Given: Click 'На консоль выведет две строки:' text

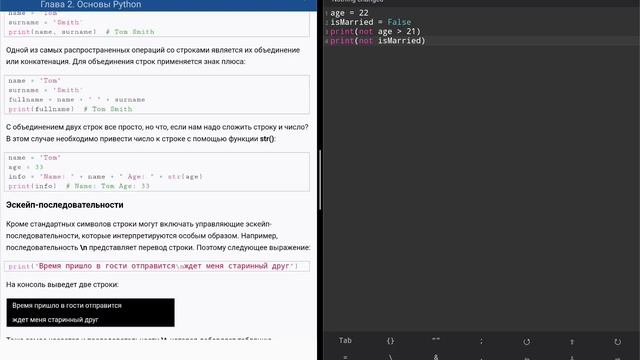Looking at the screenshot, I should pos(62,284).
